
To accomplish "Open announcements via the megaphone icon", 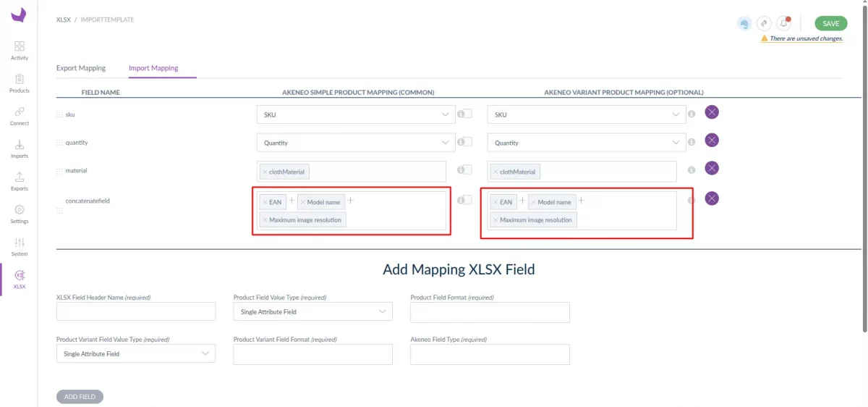I will pos(764,23).
